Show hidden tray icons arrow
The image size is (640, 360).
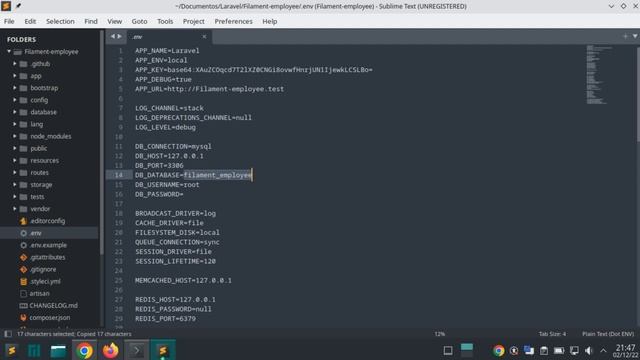(x=603, y=351)
